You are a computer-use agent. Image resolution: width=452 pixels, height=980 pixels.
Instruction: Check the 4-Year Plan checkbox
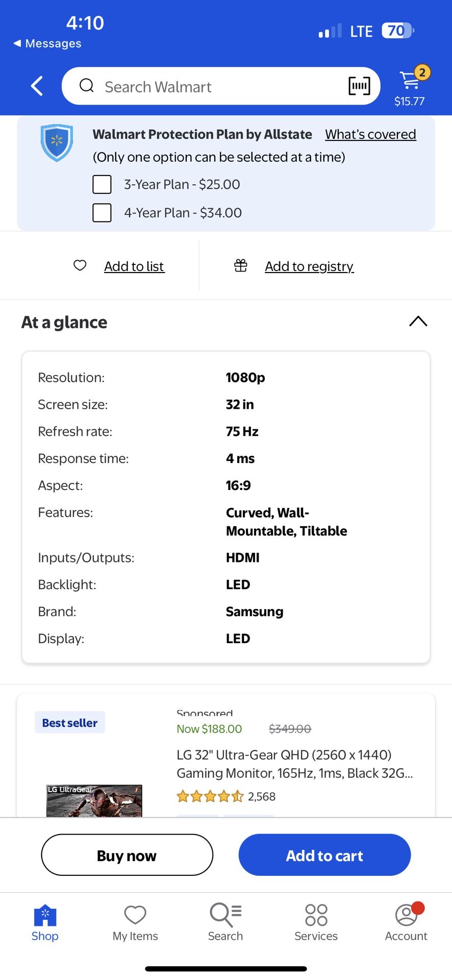coord(102,212)
